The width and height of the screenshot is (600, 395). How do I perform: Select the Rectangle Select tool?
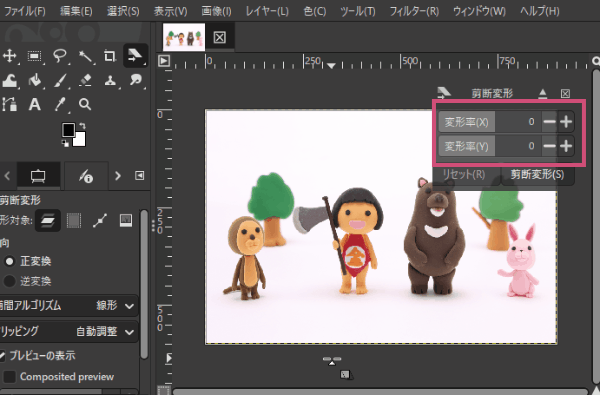(x=34, y=57)
